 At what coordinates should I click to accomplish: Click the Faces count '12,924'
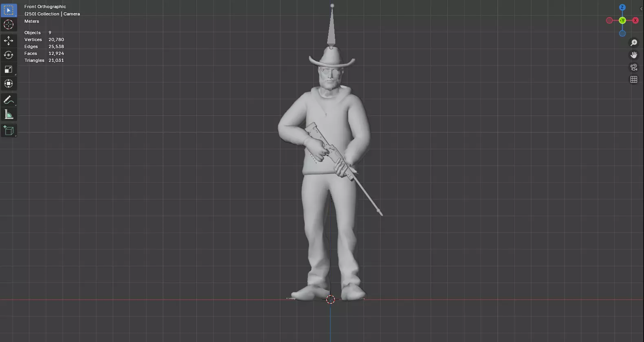point(56,53)
